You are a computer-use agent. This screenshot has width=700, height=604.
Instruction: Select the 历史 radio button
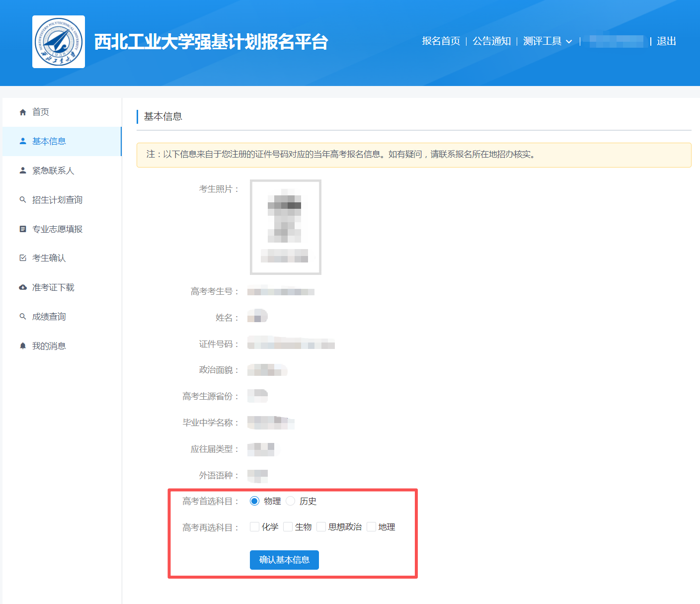tap(291, 501)
